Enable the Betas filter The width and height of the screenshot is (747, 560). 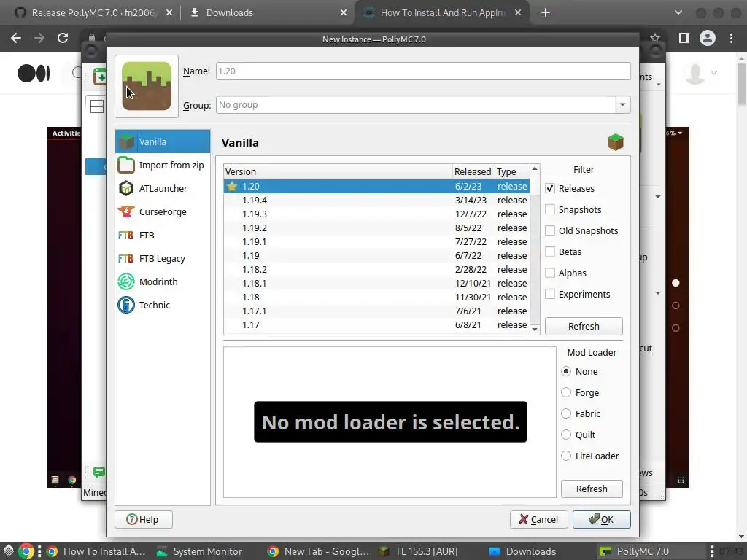(x=550, y=252)
